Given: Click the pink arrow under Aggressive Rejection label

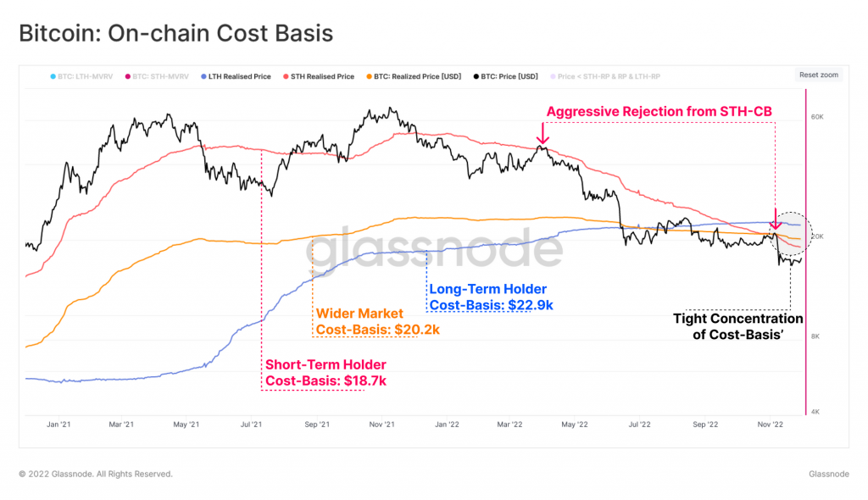Looking at the screenshot, I should pyautogui.click(x=543, y=134).
